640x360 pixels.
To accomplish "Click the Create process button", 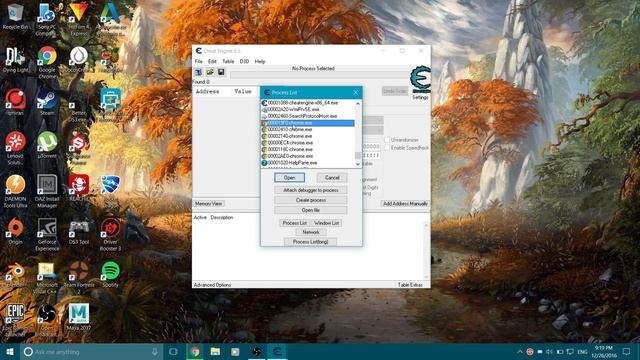I will [x=311, y=200].
